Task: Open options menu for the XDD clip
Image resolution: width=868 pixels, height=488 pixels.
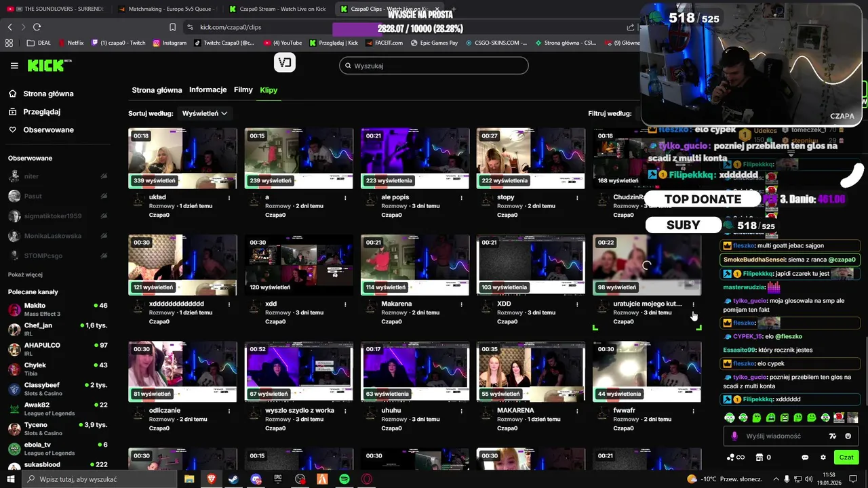Action: coord(578,304)
